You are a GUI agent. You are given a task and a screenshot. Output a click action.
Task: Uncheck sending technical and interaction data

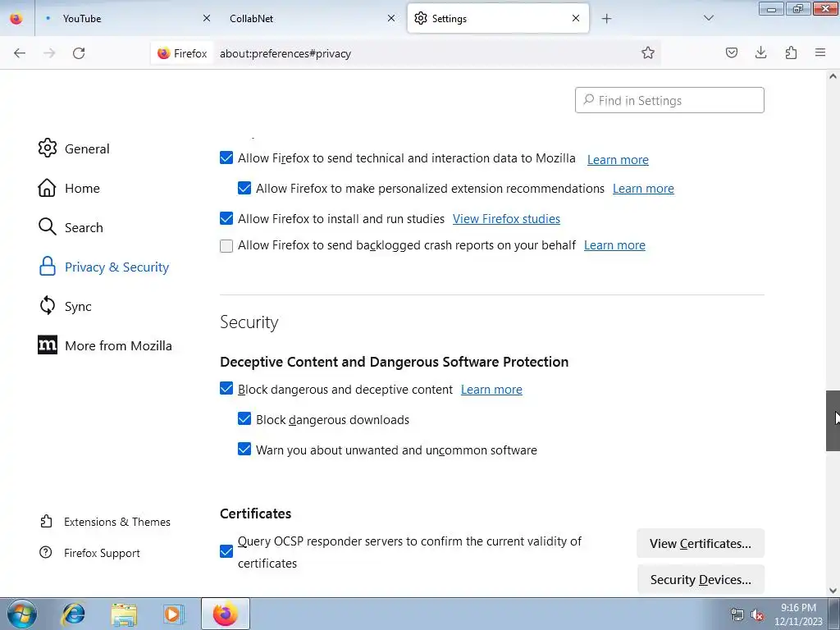226,158
